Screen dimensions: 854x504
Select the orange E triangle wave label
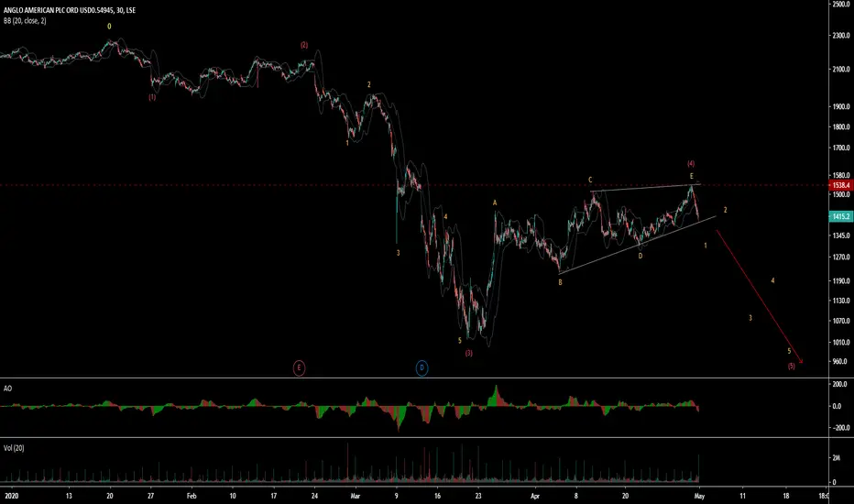click(692, 176)
